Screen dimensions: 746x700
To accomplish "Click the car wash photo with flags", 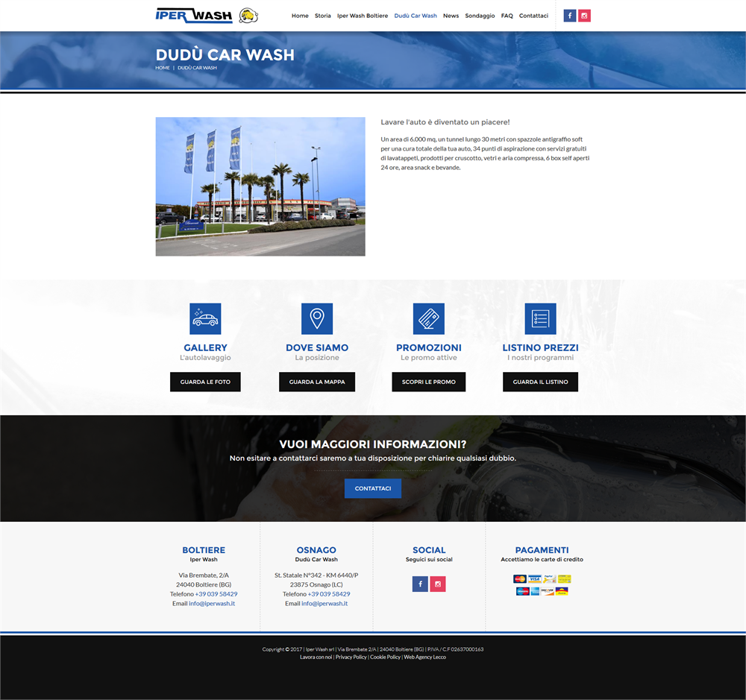I will [260, 186].
